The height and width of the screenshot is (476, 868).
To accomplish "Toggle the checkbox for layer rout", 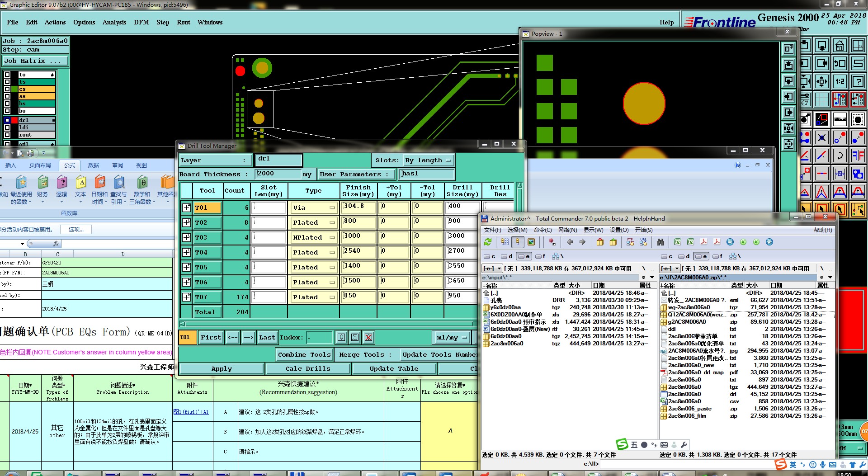I will pyautogui.click(x=7, y=135).
